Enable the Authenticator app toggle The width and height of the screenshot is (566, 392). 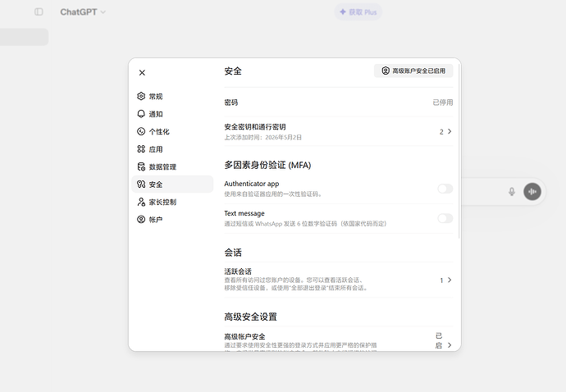click(x=445, y=189)
